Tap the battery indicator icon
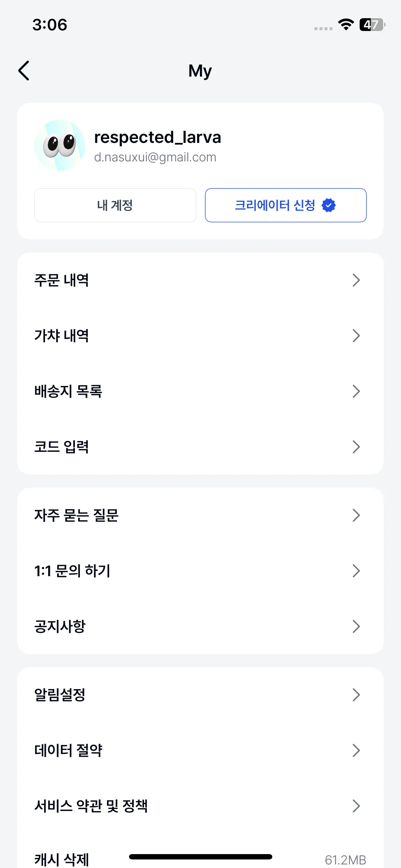Image resolution: width=401 pixels, height=868 pixels. coord(372,25)
